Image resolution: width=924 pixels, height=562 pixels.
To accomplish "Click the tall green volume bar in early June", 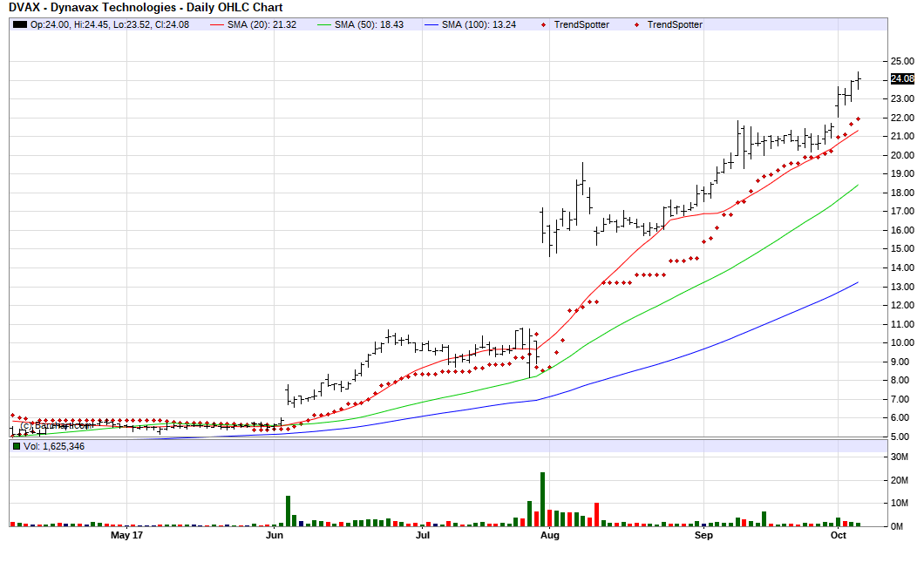I will point(289,511).
